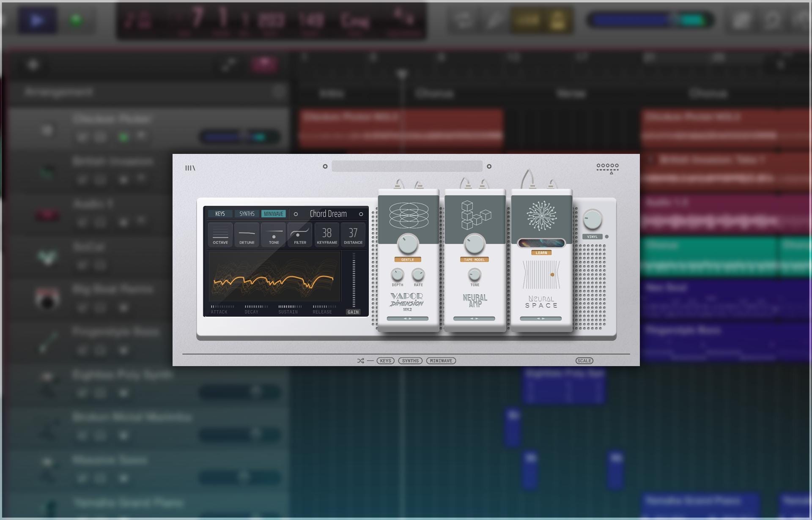This screenshot has height=520, width=812.
Task: Click the orange wavetable waveform display
Action: 274,276
